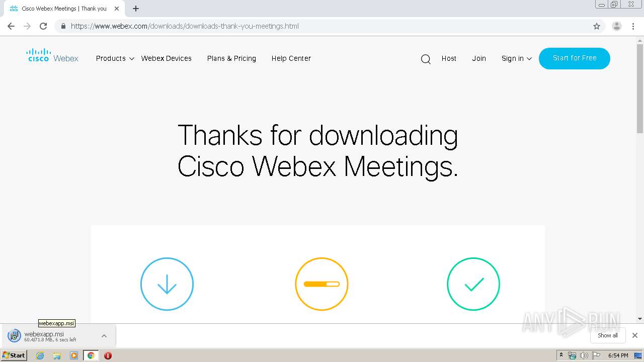
Task: Click the webexapp.msi download item
Action: pos(58,336)
